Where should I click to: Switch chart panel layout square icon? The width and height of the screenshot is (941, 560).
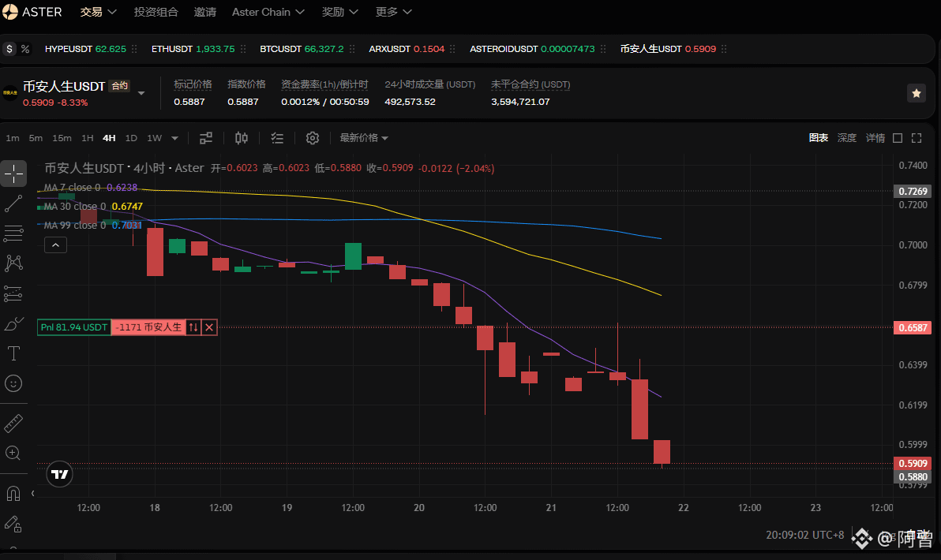(898, 138)
